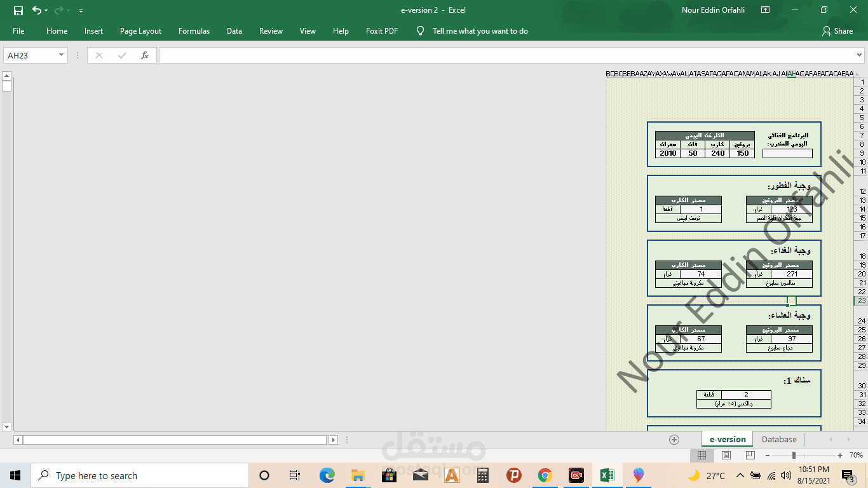
Task: Open Microsoft Edge from the taskbar
Action: tap(327, 475)
